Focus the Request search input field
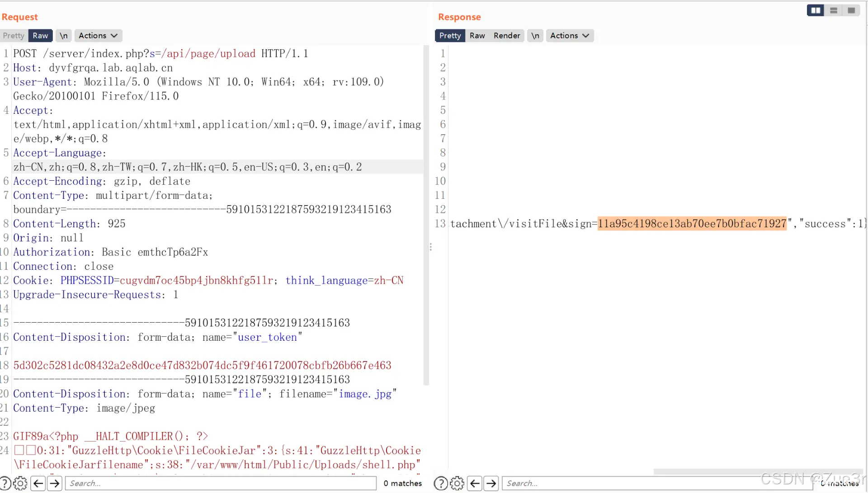 point(221,483)
